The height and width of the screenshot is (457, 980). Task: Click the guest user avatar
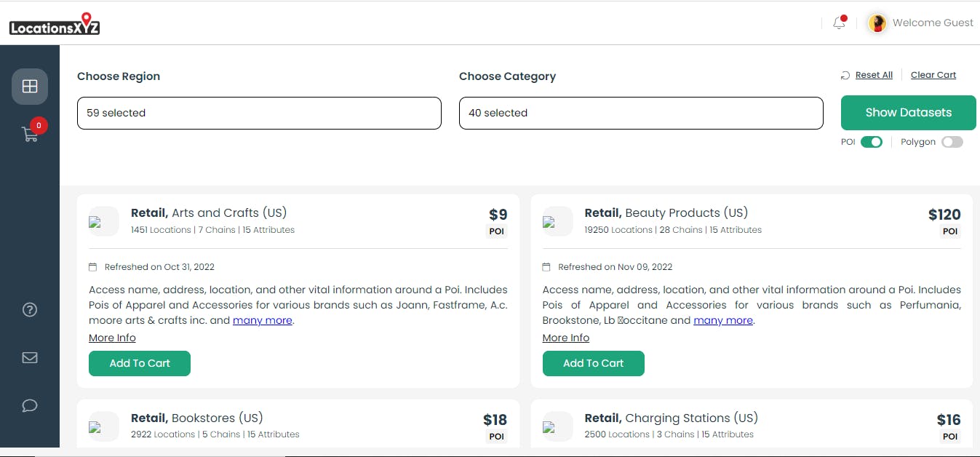click(878, 23)
